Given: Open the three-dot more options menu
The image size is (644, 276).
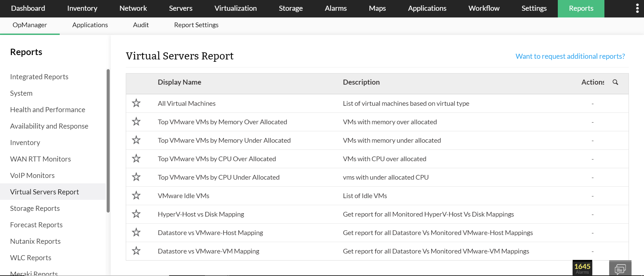Looking at the screenshot, I should coord(637,8).
